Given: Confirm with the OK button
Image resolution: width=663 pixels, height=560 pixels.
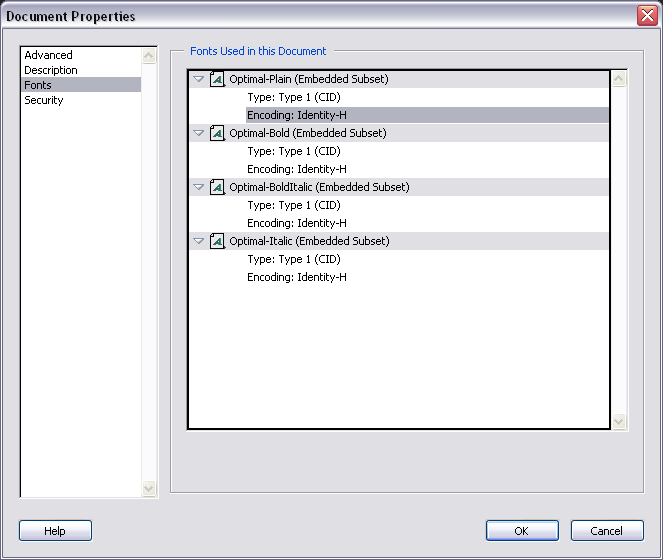Looking at the screenshot, I should point(522,530).
